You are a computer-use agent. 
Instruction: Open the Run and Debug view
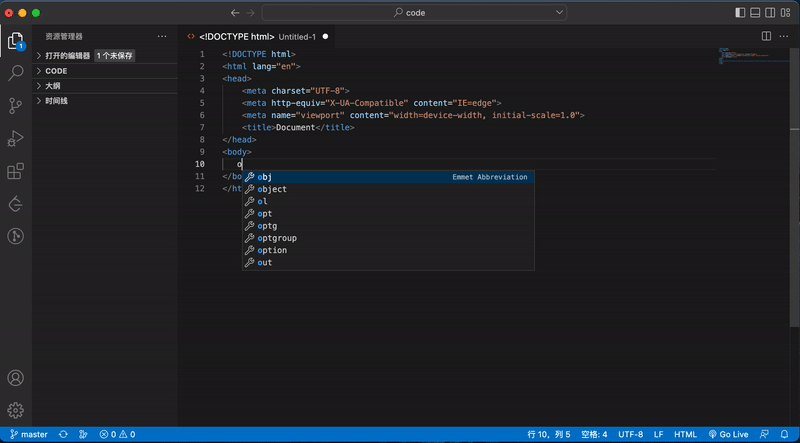coord(16,138)
